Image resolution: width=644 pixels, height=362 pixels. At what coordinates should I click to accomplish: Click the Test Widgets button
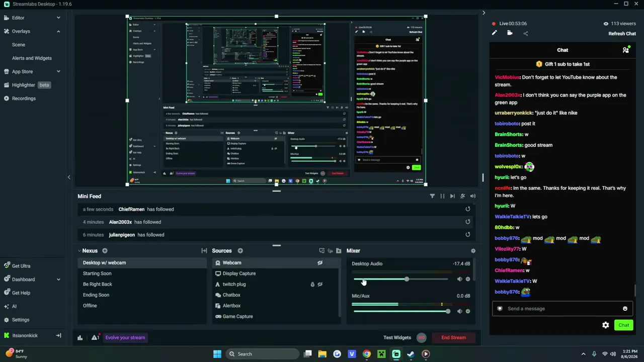point(397,338)
